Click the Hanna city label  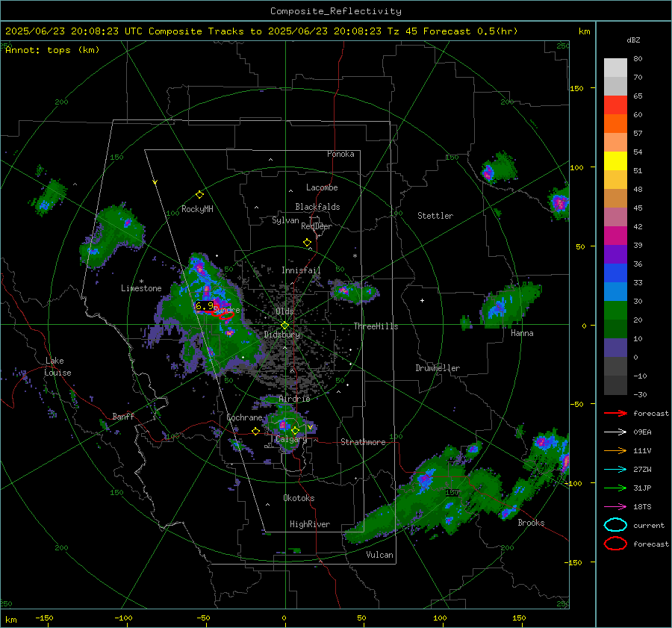click(522, 333)
